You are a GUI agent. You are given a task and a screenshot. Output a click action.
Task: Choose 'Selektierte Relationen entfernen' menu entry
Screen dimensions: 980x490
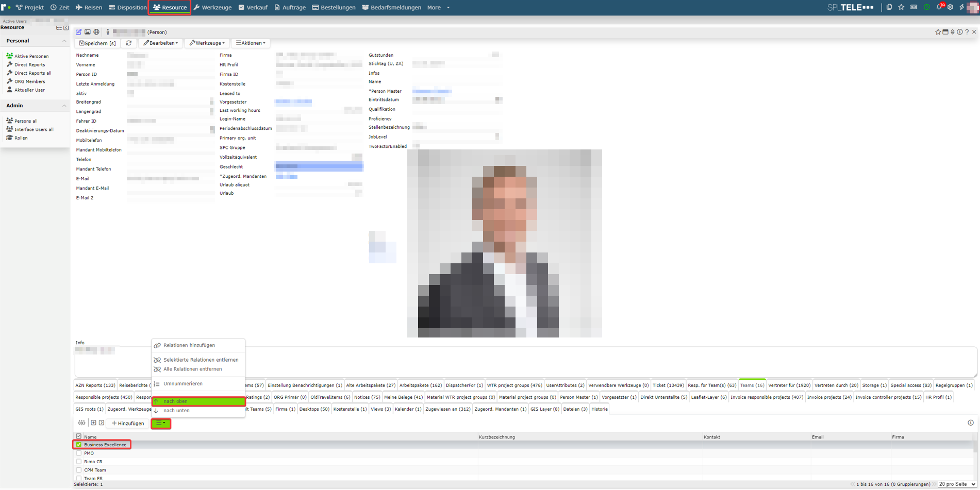click(x=198, y=360)
